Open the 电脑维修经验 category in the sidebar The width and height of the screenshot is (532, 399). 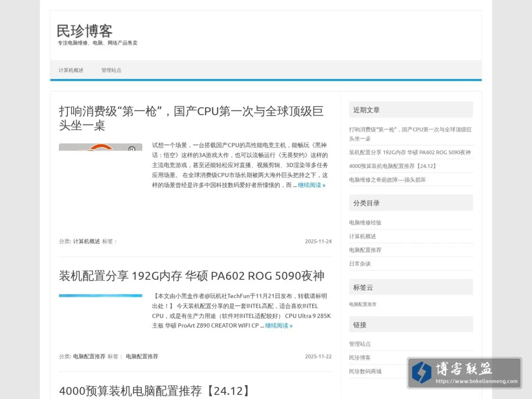[365, 223]
